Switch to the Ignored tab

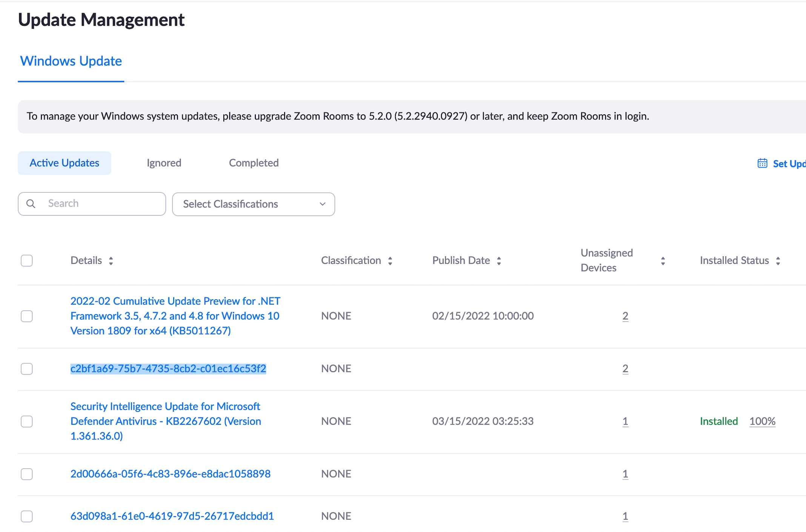(164, 163)
